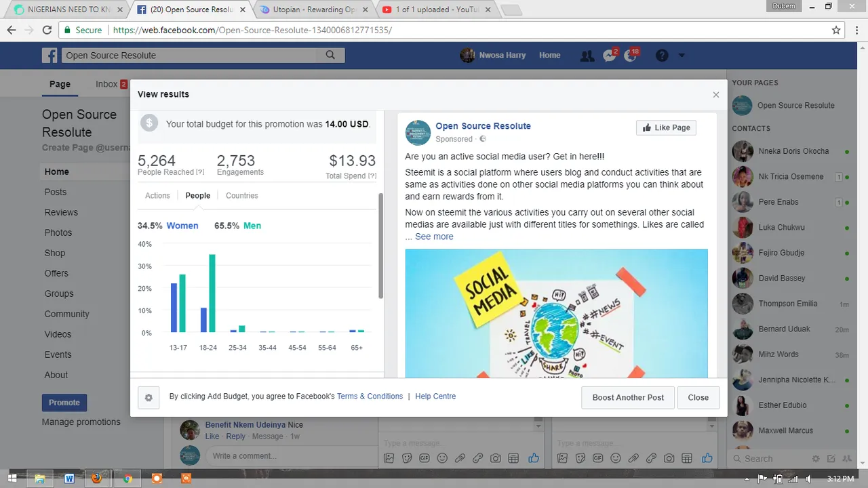Open the Friend Requests icon
868x488 pixels.
pos(587,56)
